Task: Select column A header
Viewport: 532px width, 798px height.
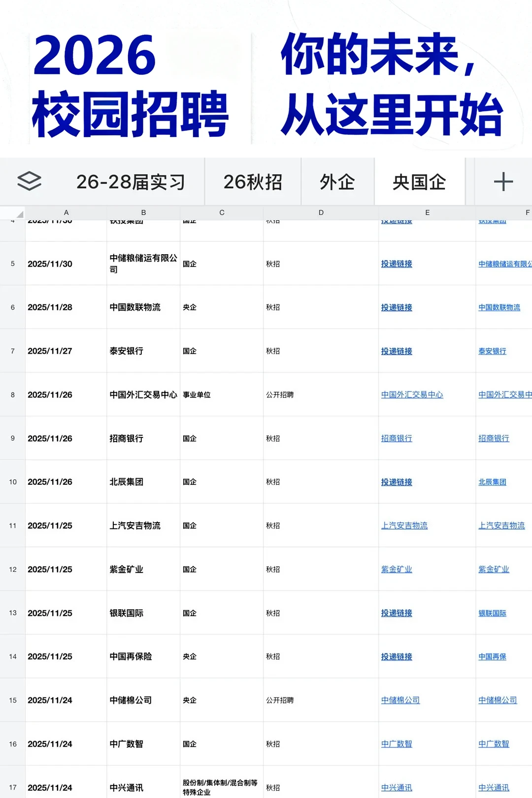Action: 66,213
